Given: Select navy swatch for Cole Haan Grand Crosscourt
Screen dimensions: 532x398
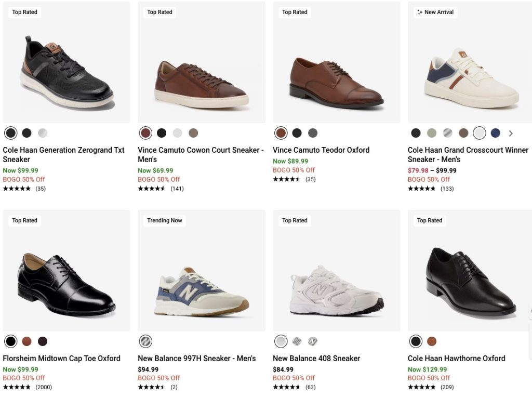Looking at the screenshot, I should [496, 133].
